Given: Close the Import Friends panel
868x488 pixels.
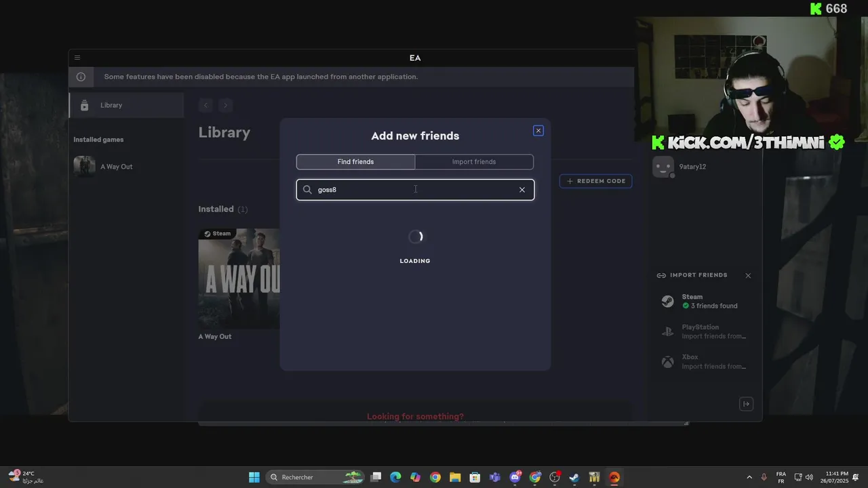Looking at the screenshot, I should click(x=748, y=276).
